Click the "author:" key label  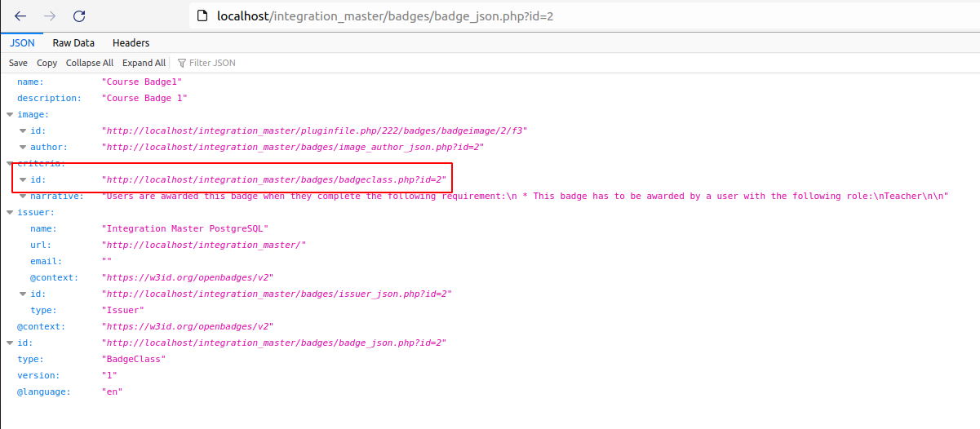pos(49,147)
